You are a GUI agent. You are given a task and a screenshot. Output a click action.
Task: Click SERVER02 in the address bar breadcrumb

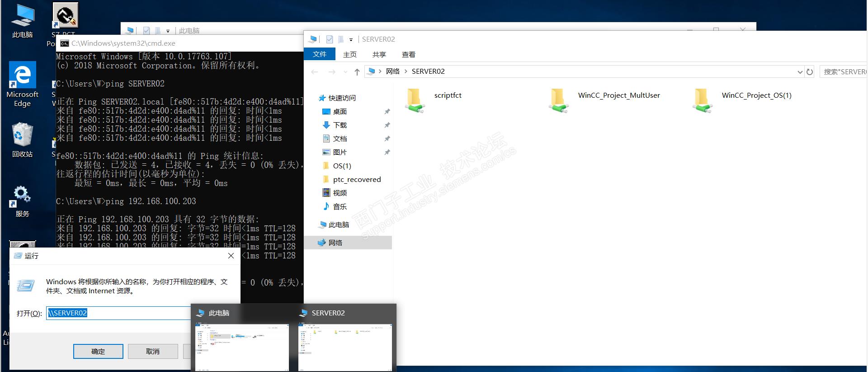[428, 72]
